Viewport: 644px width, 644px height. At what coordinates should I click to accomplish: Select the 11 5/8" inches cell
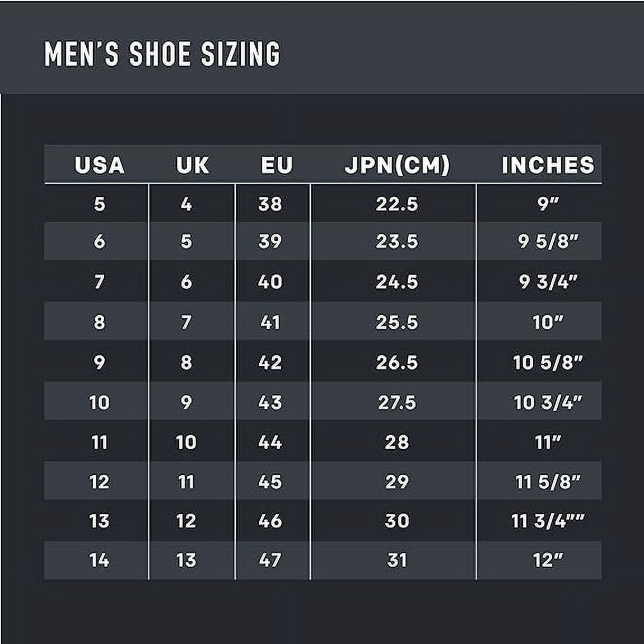(x=548, y=482)
